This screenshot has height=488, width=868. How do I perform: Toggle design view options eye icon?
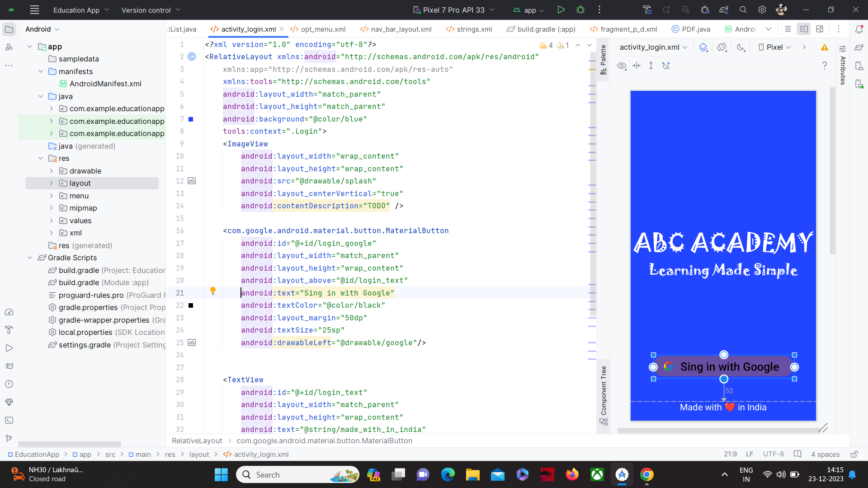tap(622, 66)
